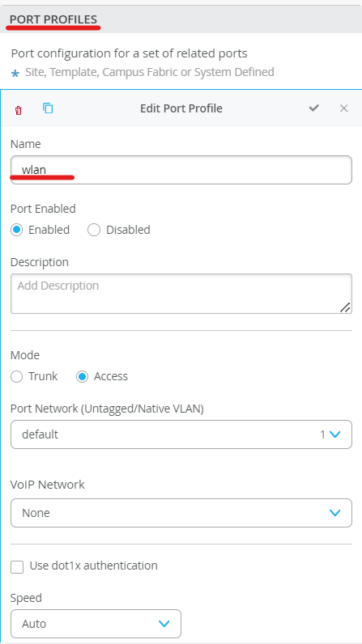Duplicate the port profile with copy icon
Viewport: 362px width, 644px height.
point(48,108)
